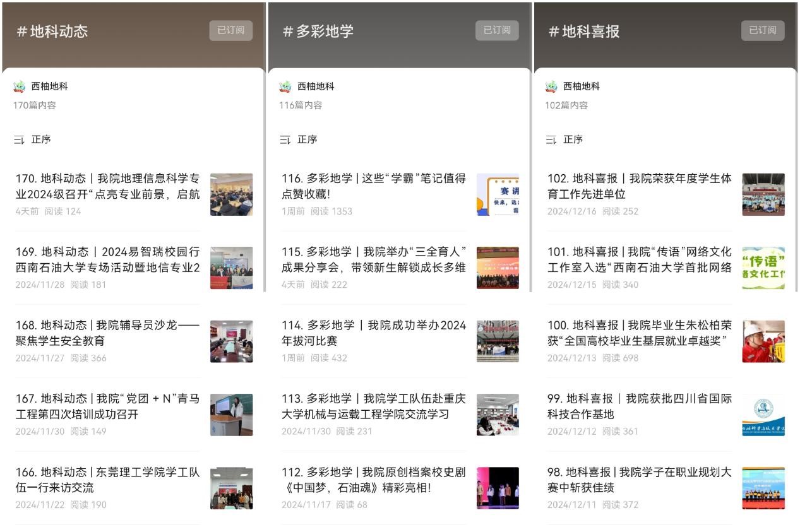Switch 正序 sorting in 地科喜报 list
This screenshot has height=532, width=800.
click(x=573, y=139)
